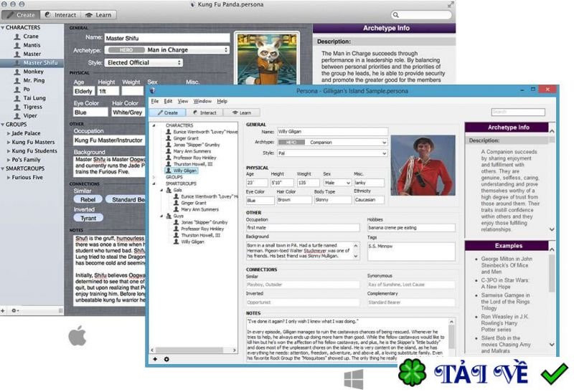Open Style dropdown showing Pal
Viewport: 574px width, 392px height.
332,153
